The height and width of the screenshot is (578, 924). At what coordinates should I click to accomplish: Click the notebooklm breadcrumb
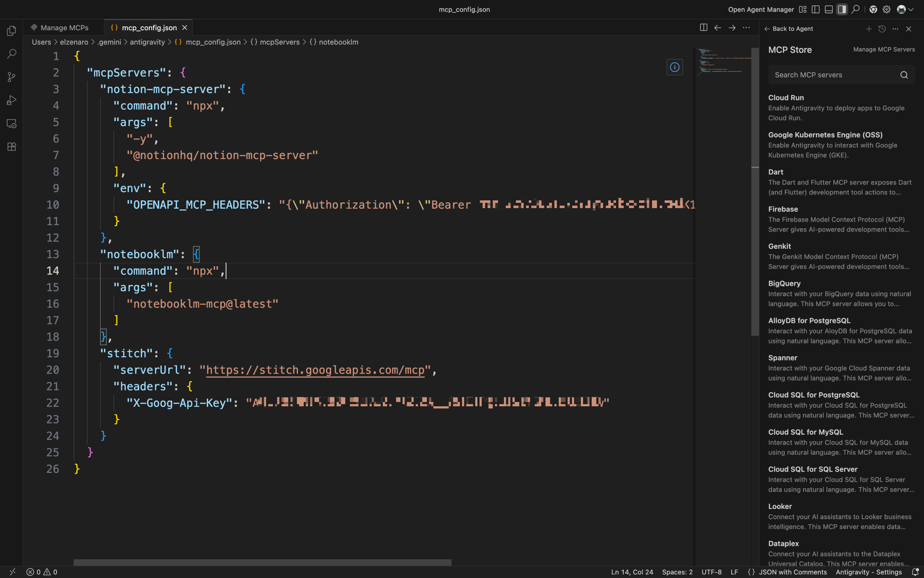(334, 42)
